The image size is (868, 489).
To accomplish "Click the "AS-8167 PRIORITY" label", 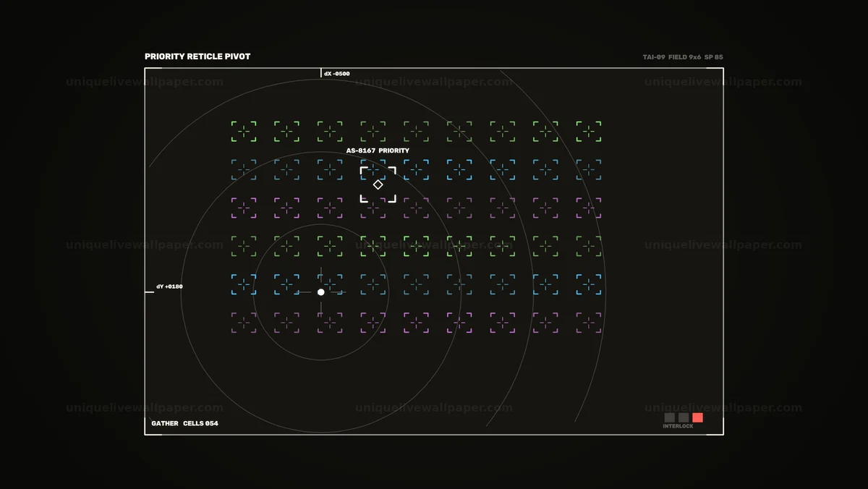I will pyautogui.click(x=378, y=150).
